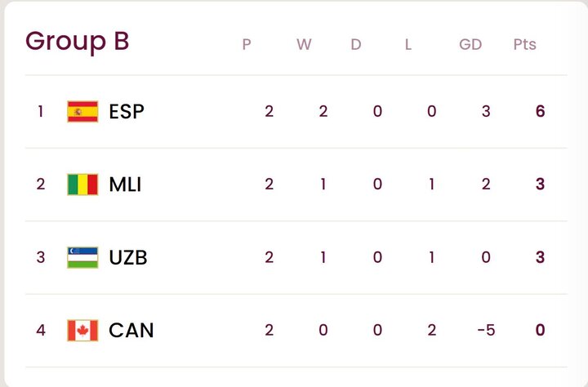Select the CAN team name
This screenshot has height=387, width=588.
(x=131, y=331)
